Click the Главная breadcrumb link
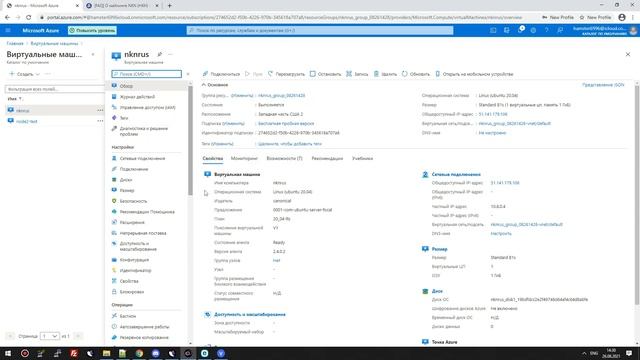 coord(15,43)
